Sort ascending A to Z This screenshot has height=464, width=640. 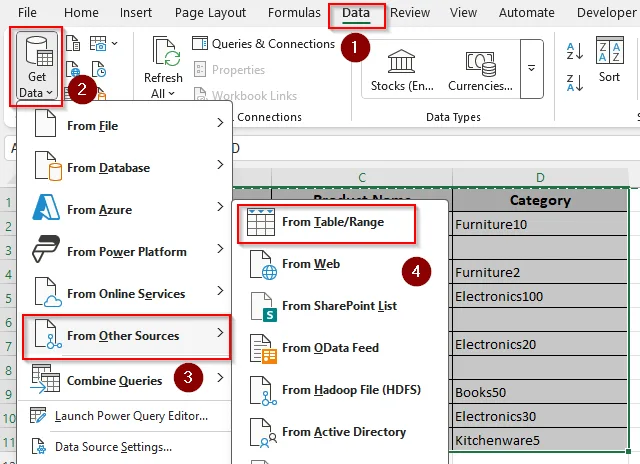click(575, 51)
